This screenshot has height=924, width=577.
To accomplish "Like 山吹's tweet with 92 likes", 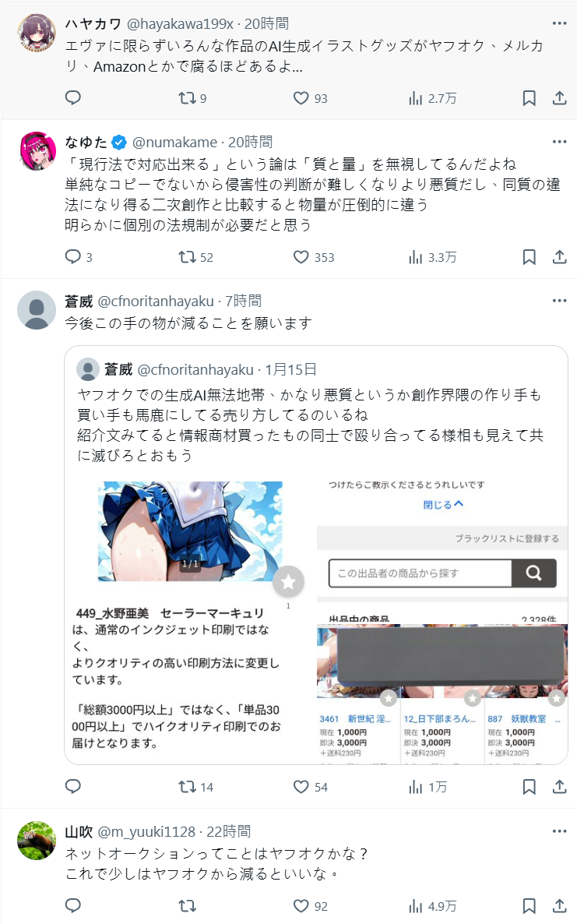I will 310,906.
